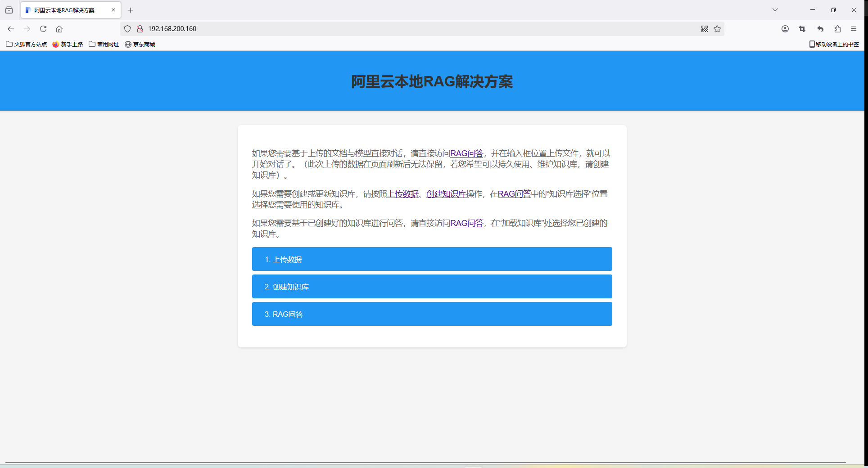This screenshot has width=868, height=468.
Task: Open the Firefox home page
Action: (59, 29)
